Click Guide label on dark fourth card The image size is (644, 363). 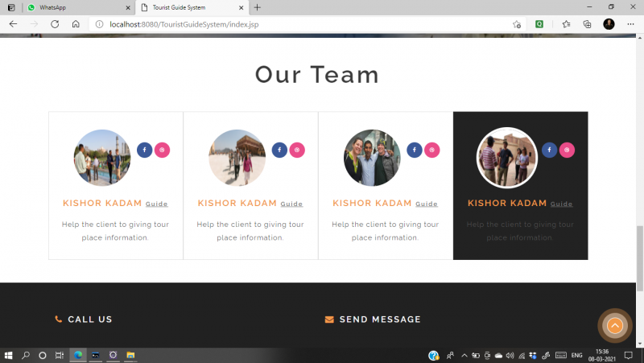561,204
